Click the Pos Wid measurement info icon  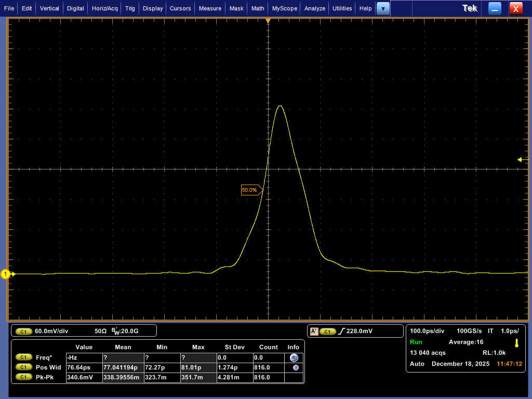coord(295,367)
